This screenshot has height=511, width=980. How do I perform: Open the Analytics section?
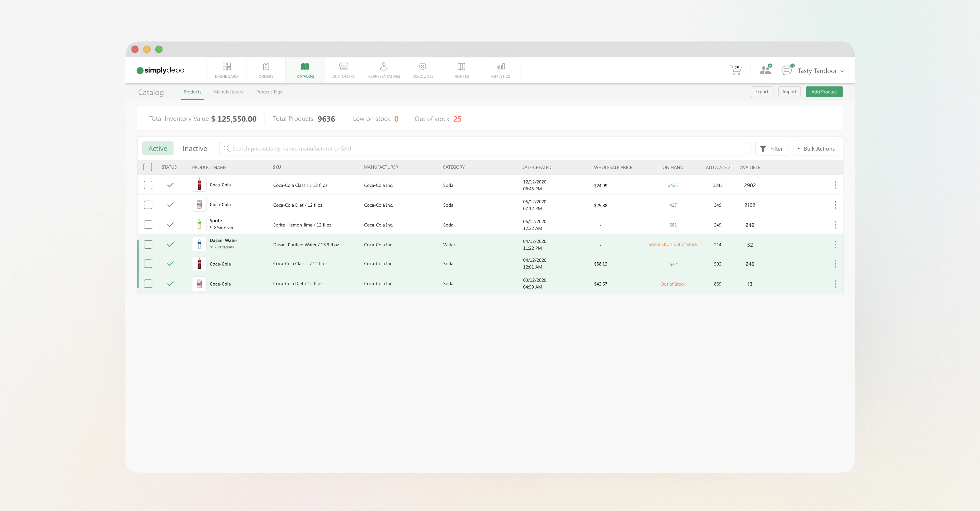[x=500, y=70]
